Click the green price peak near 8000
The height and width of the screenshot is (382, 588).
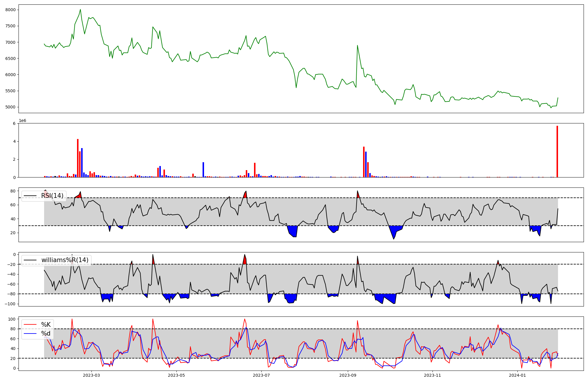(80, 10)
